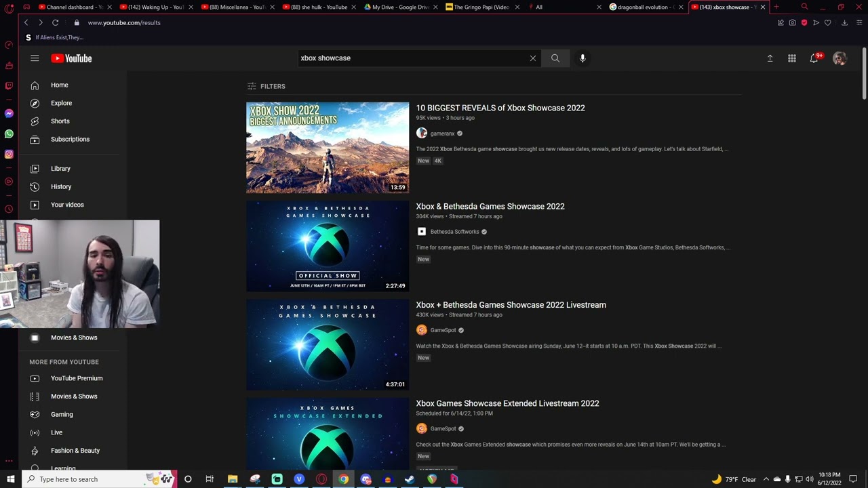868x488 pixels.
Task: Activate voice search microphone icon
Action: coord(583,58)
